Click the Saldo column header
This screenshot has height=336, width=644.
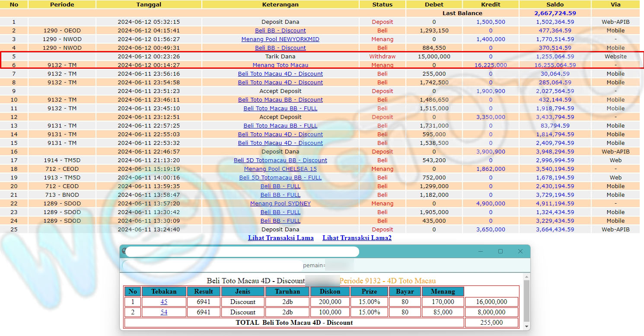pyautogui.click(x=555, y=4)
